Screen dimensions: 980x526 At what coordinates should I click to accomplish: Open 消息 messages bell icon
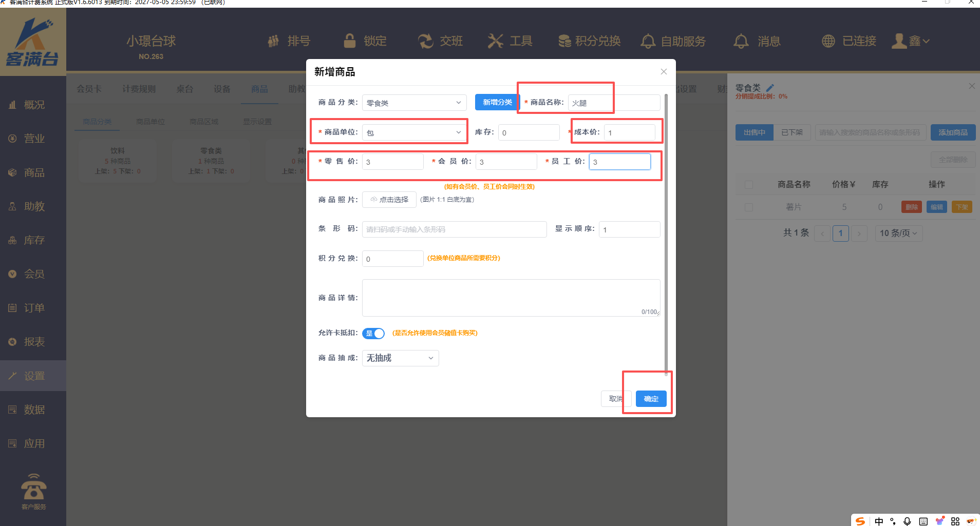coord(741,41)
